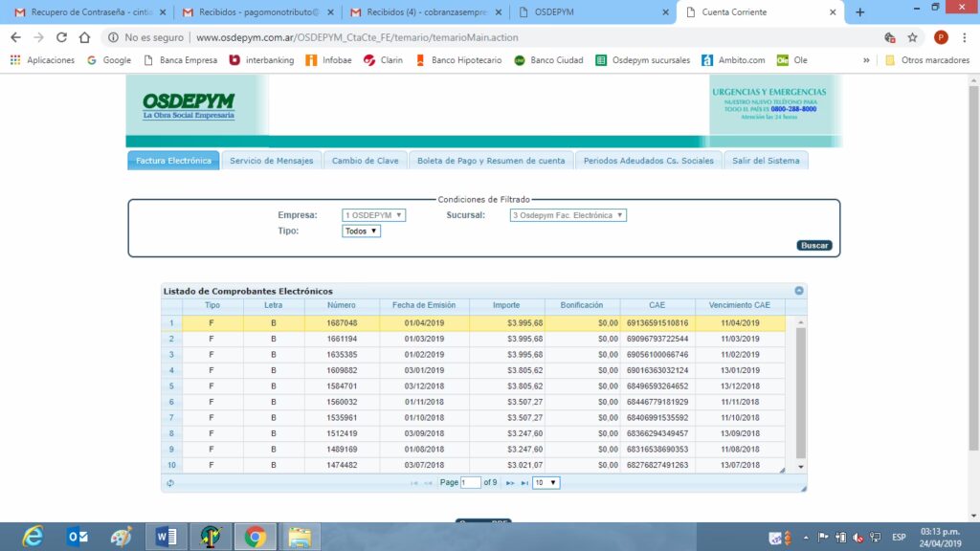Screen dimensions: 980x551
Task: Open Boleta de Pago y Resumen tab
Action: [491, 161]
